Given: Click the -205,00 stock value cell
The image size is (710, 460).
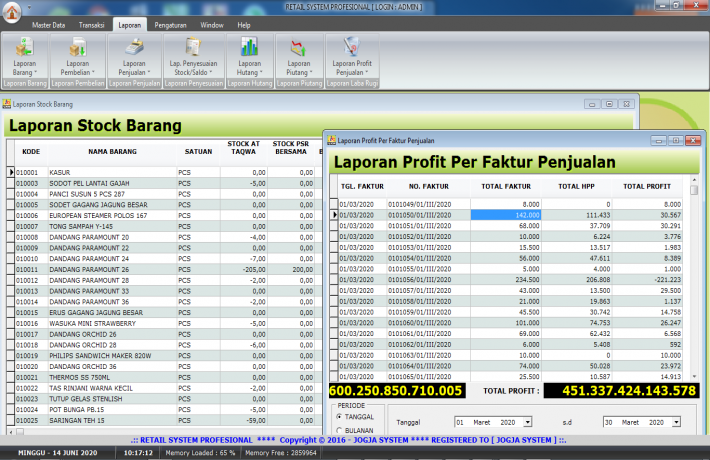Looking at the screenshot, I should [x=244, y=269].
